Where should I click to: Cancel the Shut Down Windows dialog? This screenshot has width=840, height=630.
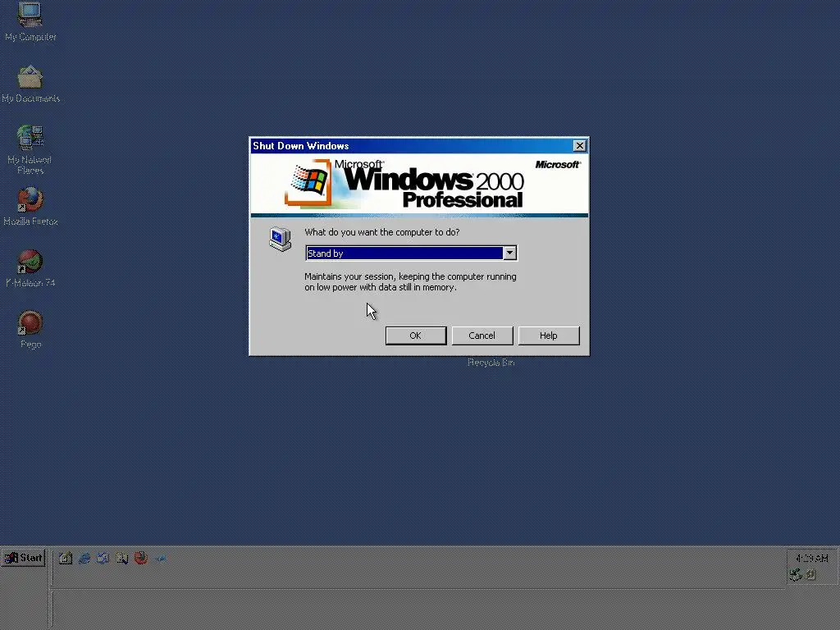(x=482, y=336)
